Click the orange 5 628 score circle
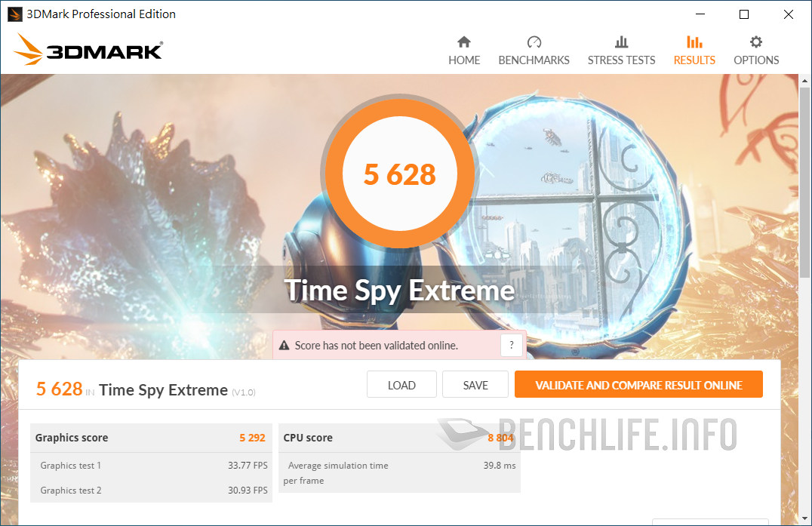The height and width of the screenshot is (526, 812). [x=400, y=174]
